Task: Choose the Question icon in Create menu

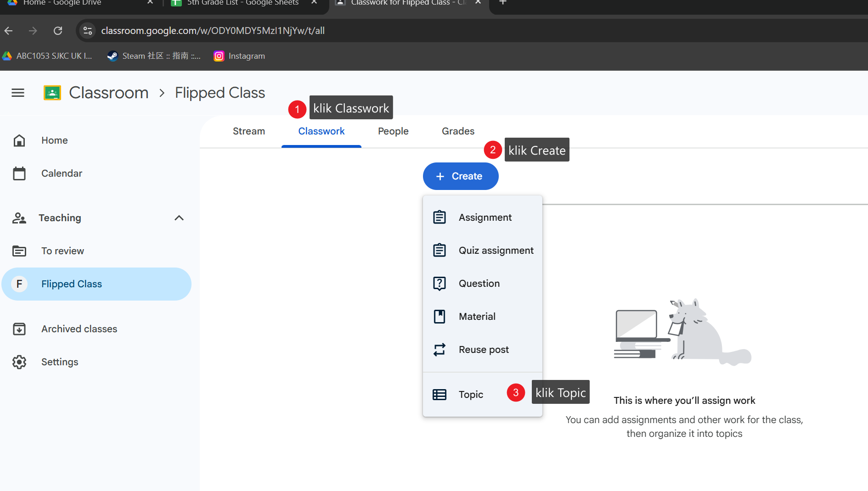Action: coord(440,284)
